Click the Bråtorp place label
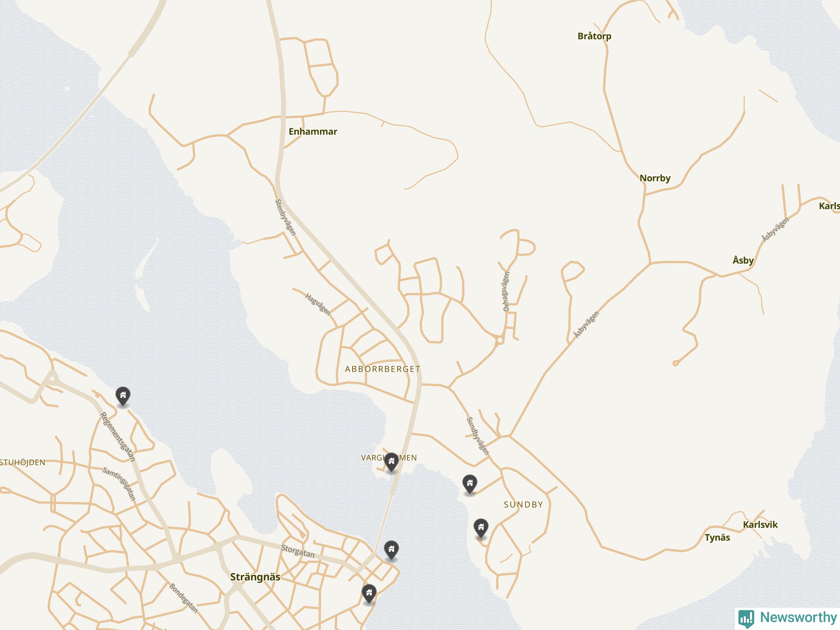Image resolution: width=840 pixels, height=630 pixels. click(x=594, y=36)
